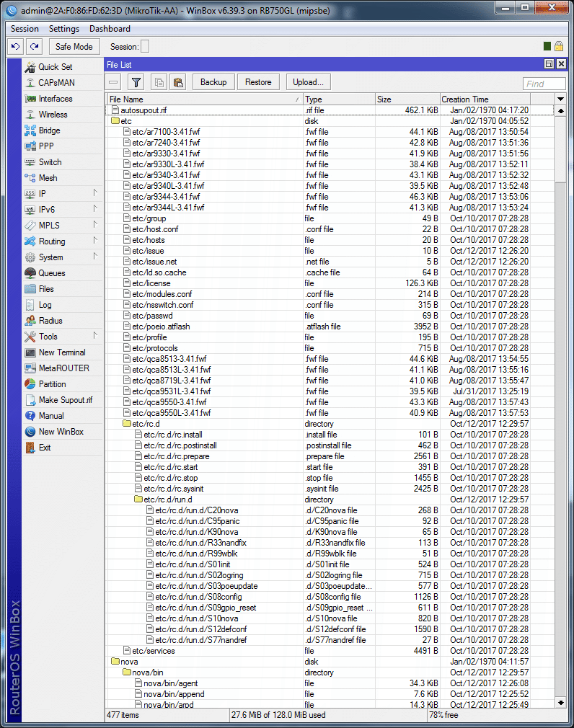Click the Redo arrow toolbar icon
Image resolution: width=574 pixels, height=728 pixels.
(x=35, y=46)
